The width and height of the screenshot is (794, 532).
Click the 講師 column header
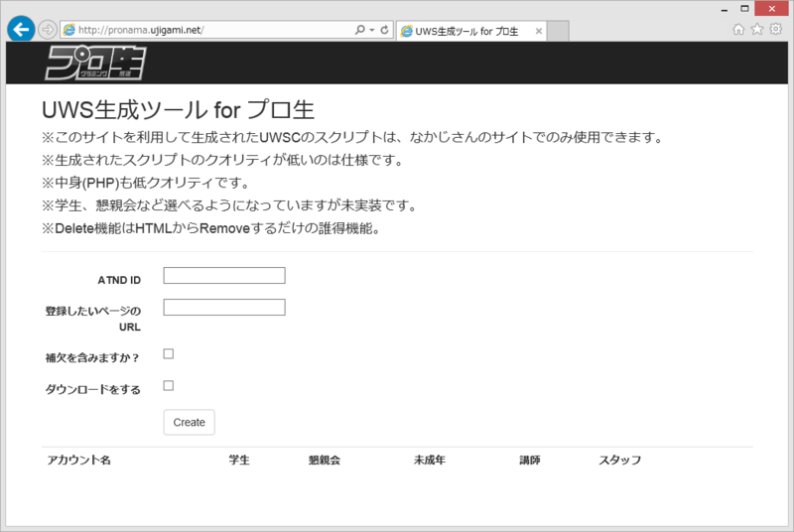530,461
